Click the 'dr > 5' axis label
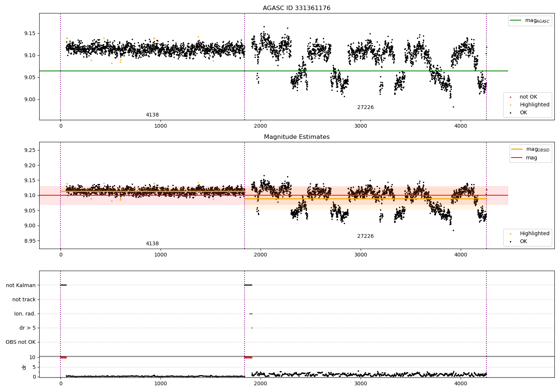560x392 pixels. [x=28, y=328]
